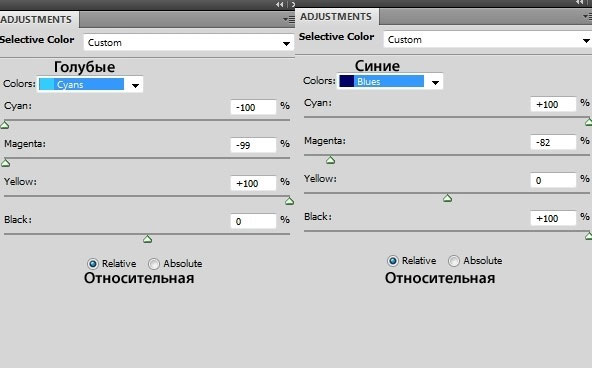Expand the right Custom preset dropdown
The height and width of the screenshot is (368, 592).
tap(487, 40)
